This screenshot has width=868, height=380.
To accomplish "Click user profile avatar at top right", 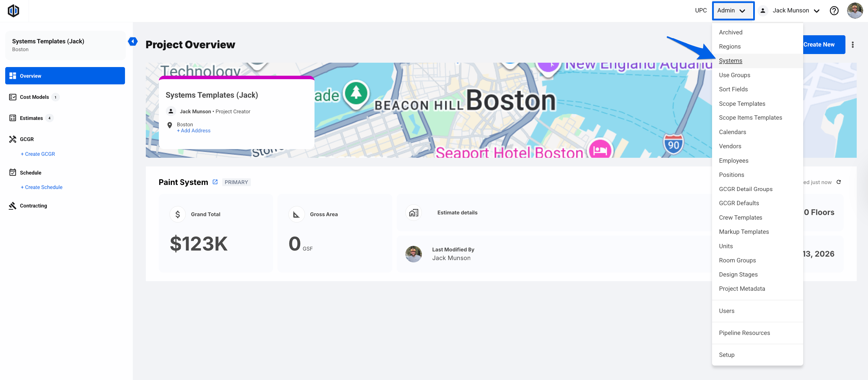I will (854, 11).
